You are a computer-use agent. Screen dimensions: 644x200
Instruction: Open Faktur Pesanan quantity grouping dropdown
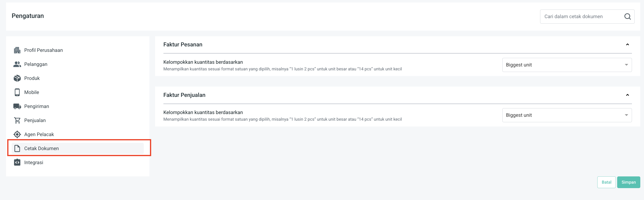[567, 65]
